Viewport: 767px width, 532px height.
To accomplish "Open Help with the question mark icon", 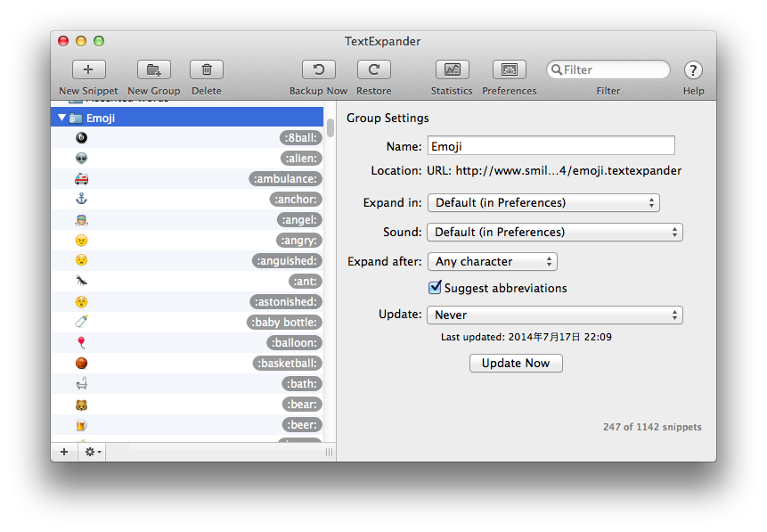I will [693, 70].
